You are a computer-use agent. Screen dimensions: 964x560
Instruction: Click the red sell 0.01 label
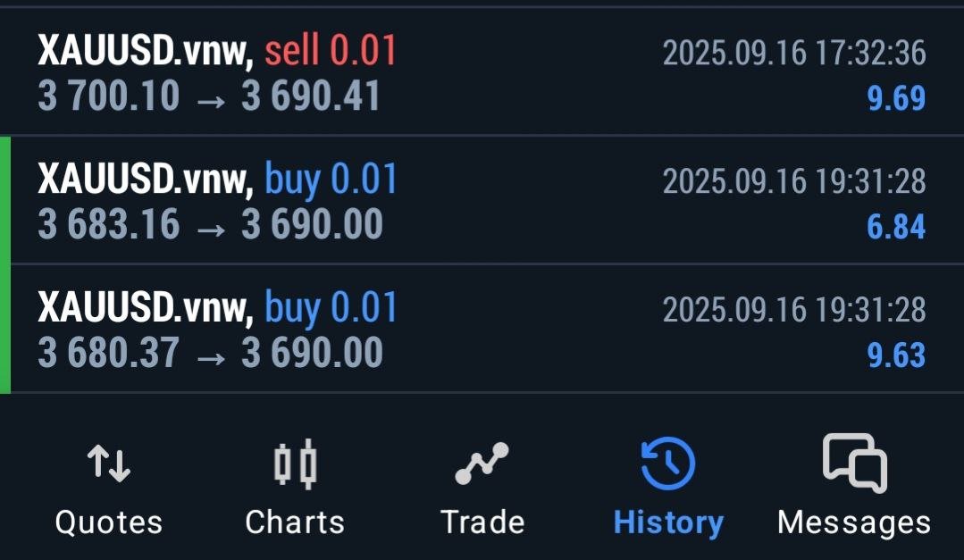(331, 51)
